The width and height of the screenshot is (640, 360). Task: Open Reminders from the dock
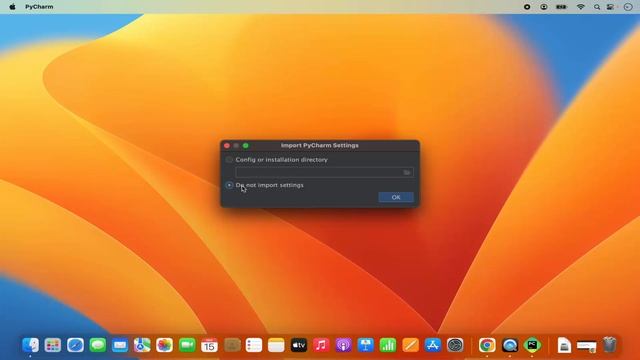[254, 345]
